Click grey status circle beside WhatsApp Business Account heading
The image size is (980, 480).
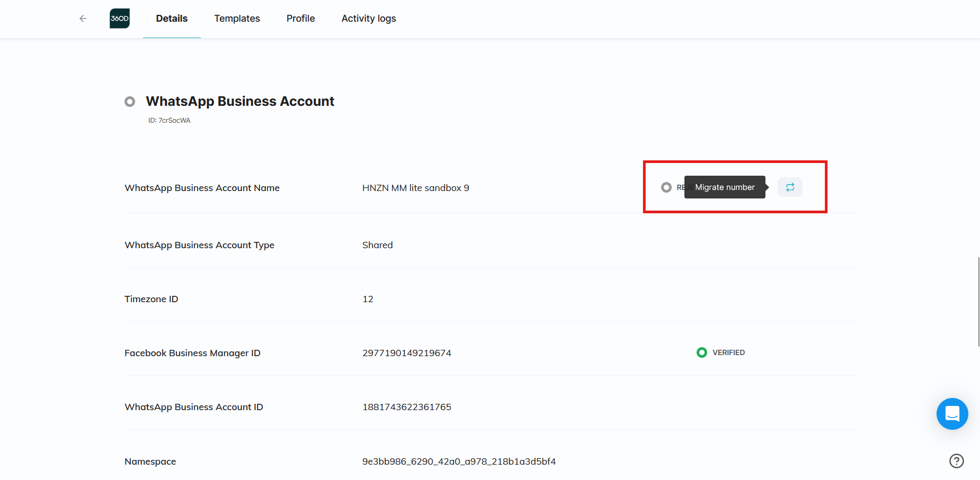[130, 102]
